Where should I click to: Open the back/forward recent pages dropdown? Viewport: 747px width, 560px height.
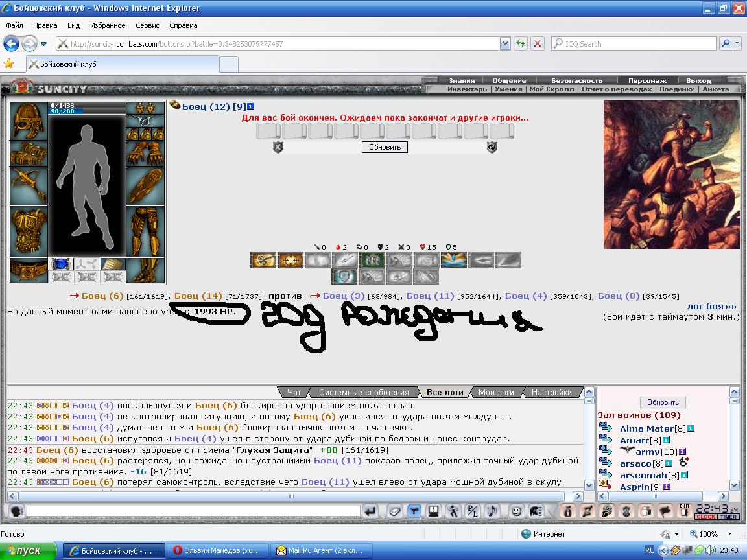[44, 44]
